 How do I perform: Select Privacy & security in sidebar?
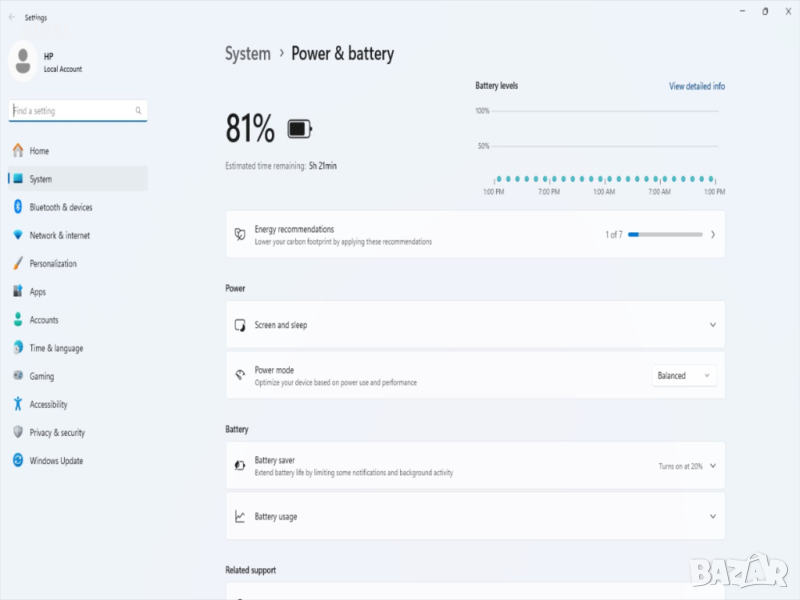[x=57, y=433]
